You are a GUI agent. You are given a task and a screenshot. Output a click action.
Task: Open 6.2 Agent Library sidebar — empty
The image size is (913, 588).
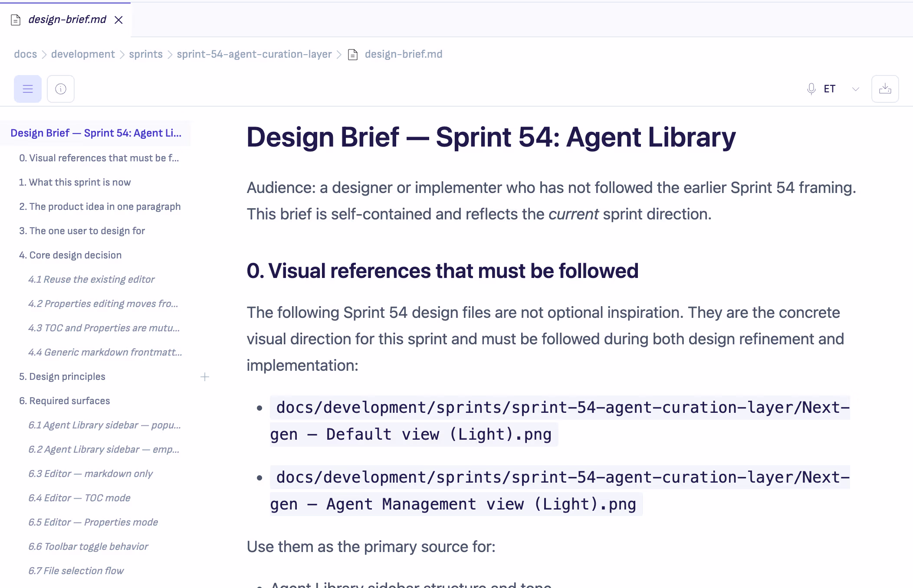(x=104, y=449)
